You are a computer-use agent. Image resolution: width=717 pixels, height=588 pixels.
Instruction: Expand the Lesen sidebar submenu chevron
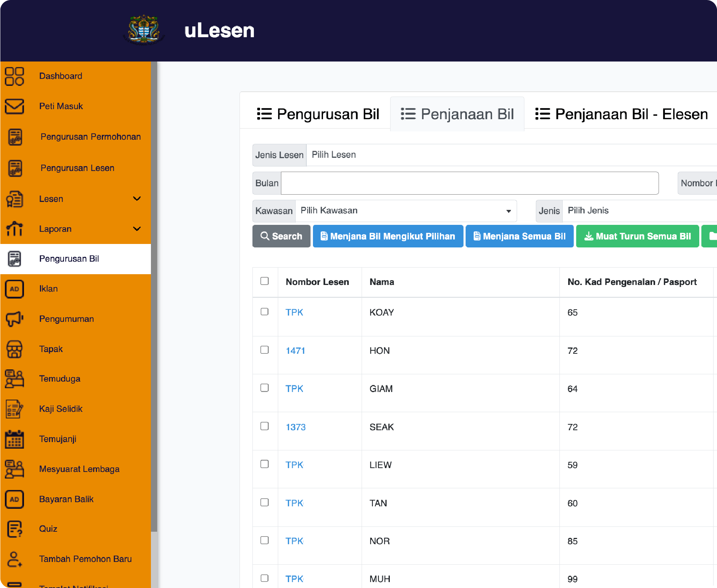click(x=137, y=199)
